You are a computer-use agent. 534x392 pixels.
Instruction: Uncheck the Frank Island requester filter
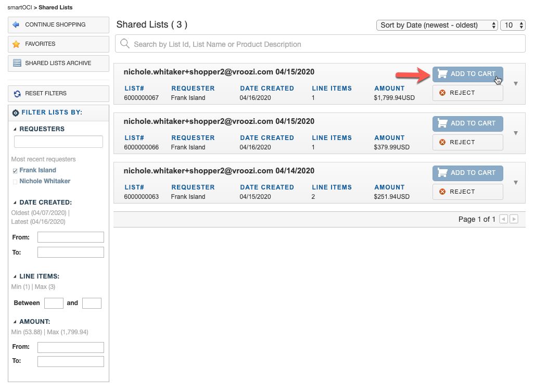point(15,171)
